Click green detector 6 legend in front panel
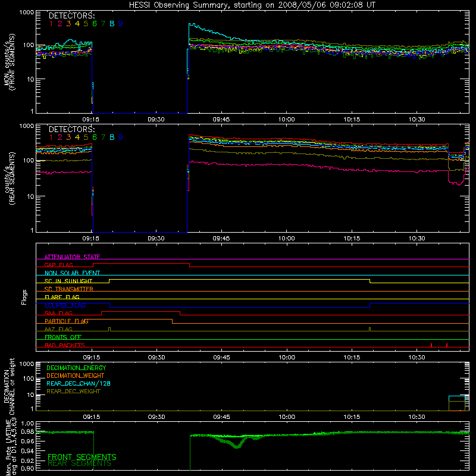The image size is (476, 476). pyautogui.click(x=95, y=24)
